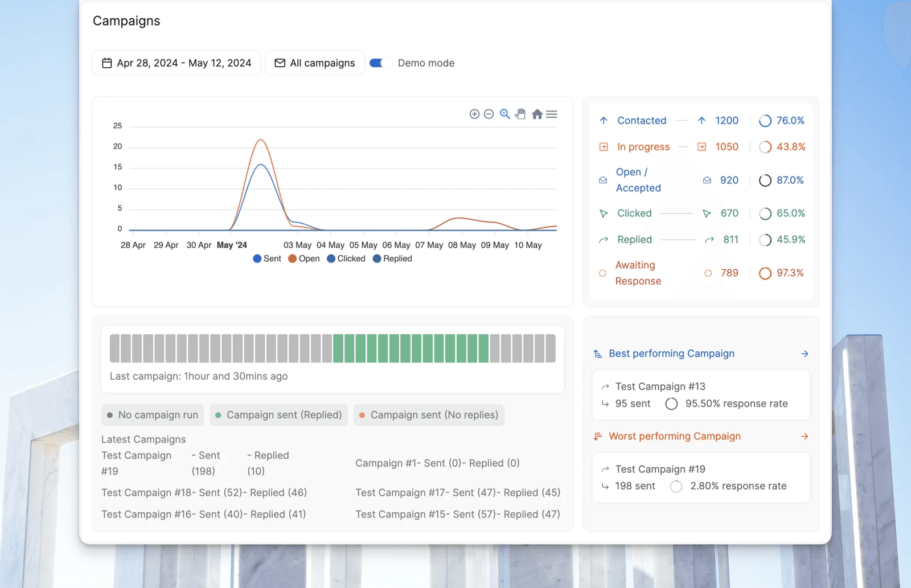The width and height of the screenshot is (911, 588).
Task: Toggle Open series in chart legend
Action: click(x=304, y=258)
